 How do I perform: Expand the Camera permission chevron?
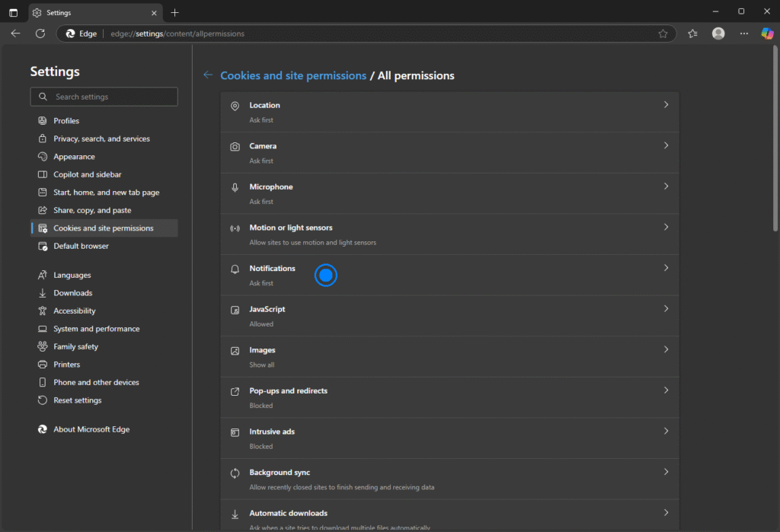tap(666, 145)
